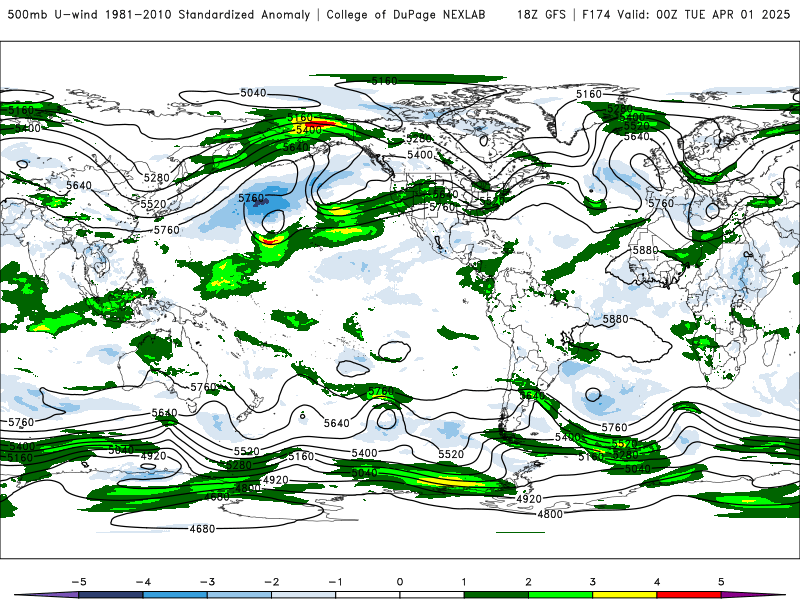Viewport: 800px width, 600px height.
Task: Click the '3' colorbar tick label
Action: [592, 582]
